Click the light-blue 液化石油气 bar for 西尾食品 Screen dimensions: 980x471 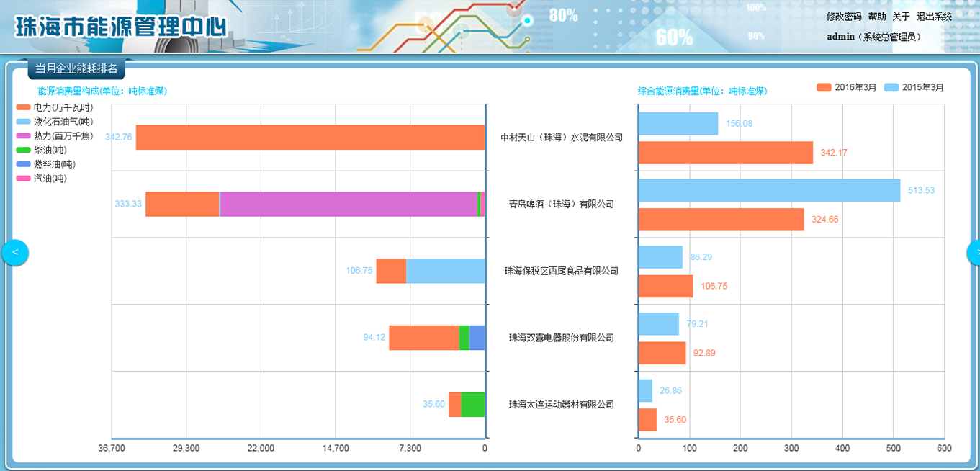[x=445, y=271]
